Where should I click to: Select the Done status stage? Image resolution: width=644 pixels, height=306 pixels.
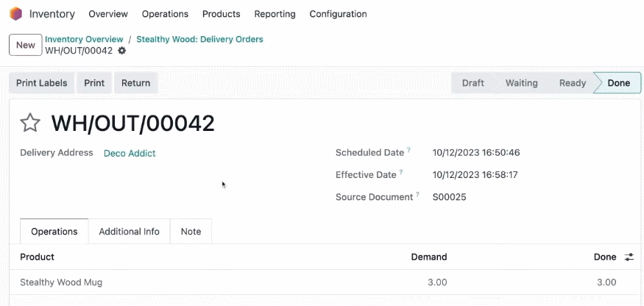[618, 83]
